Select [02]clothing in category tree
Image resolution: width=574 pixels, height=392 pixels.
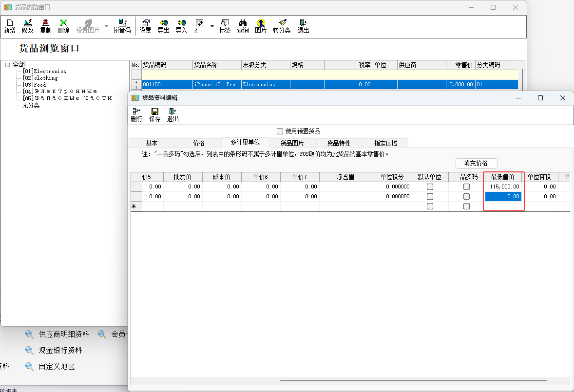(x=40, y=78)
